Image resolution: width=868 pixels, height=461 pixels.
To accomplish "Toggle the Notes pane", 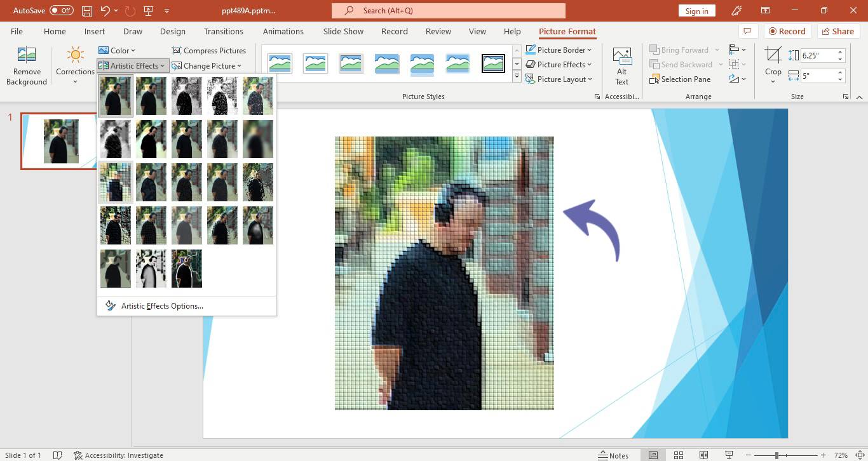I will click(x=614, y=455).
